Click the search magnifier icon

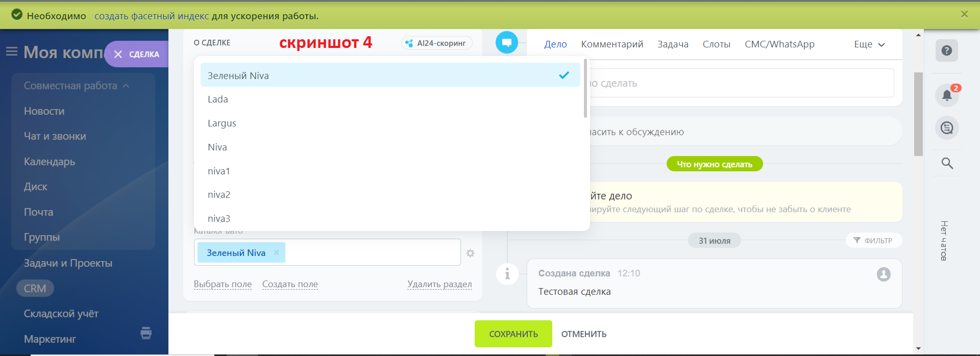pyautogui.click(x=947, y=163)
